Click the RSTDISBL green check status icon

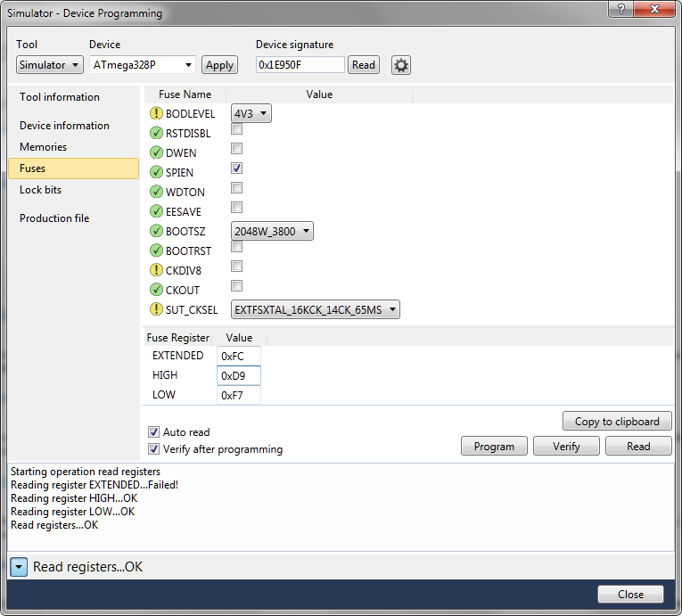(156, 133)
